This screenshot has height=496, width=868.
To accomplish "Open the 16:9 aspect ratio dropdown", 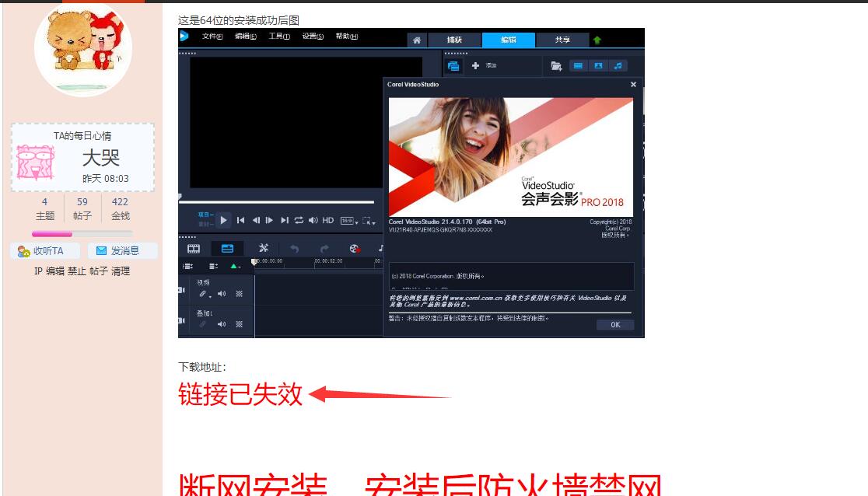I will (x=348, y=221).
